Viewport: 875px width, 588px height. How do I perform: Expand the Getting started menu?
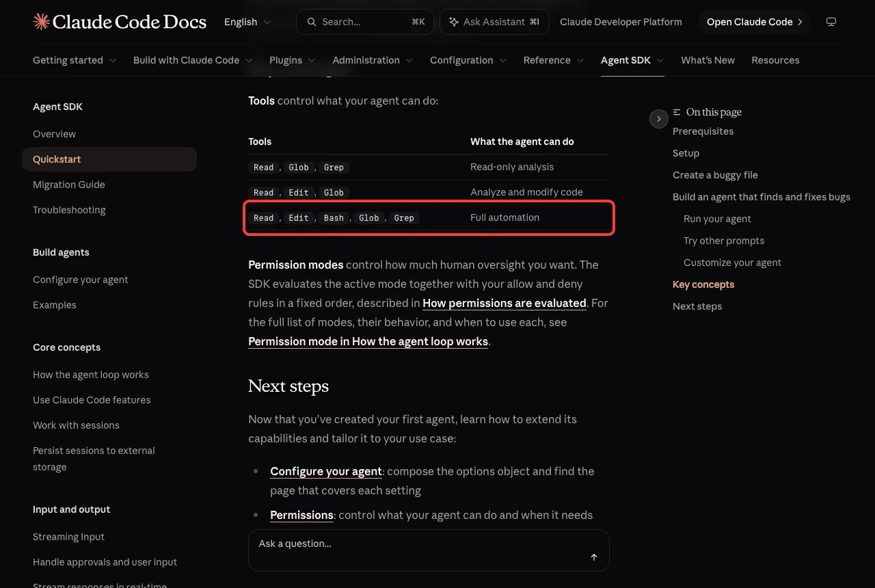click(75, 60)
